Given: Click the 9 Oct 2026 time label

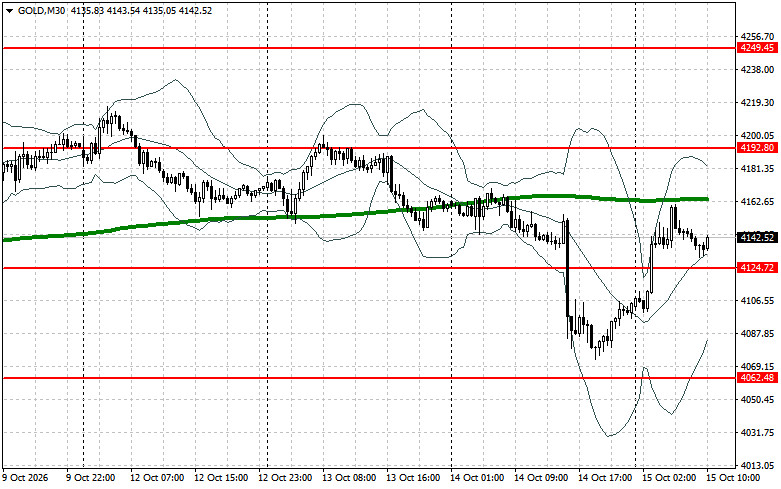Looking at the screenshot, I should 25,478.
